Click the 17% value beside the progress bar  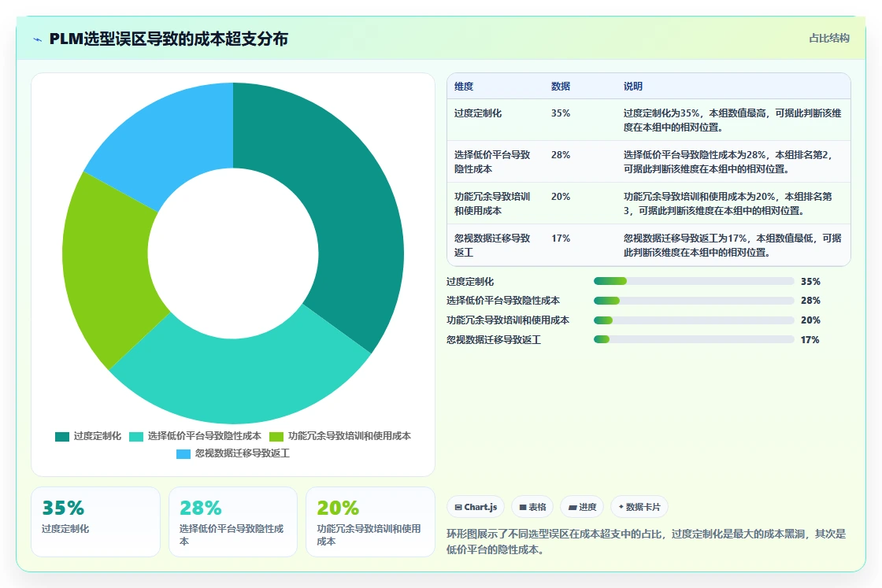coord(810,340)
